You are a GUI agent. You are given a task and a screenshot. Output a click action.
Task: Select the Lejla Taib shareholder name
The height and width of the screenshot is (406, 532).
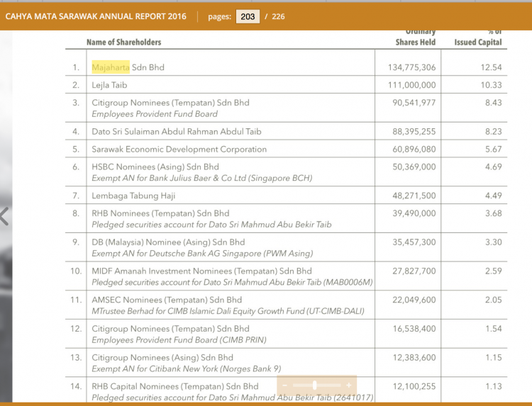(x=109, y=85)
